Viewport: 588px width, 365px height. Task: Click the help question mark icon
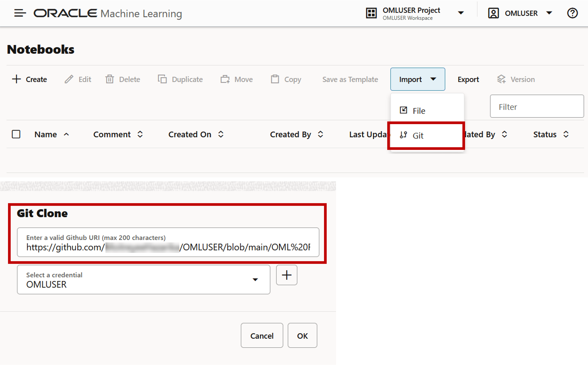coord(572,13)
